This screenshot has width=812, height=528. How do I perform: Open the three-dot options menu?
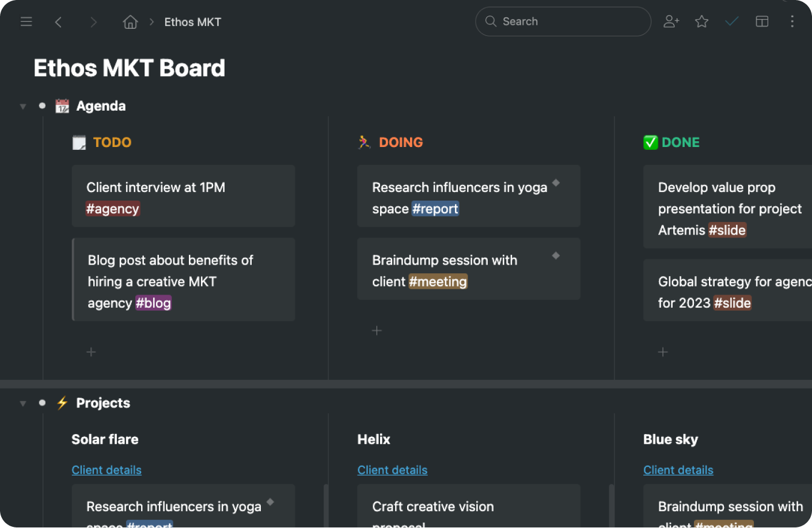792,21
